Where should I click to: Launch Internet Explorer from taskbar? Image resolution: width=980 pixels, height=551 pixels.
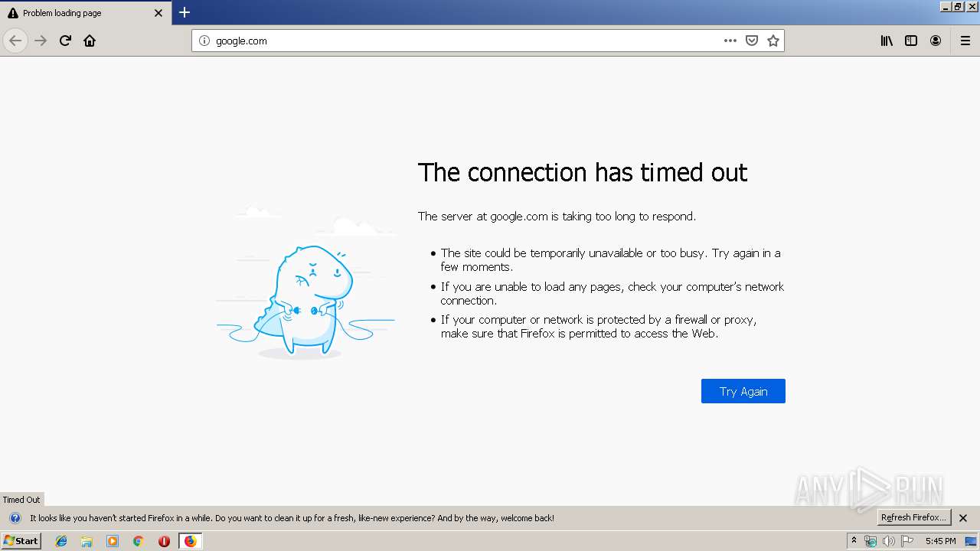click(61, 541)
